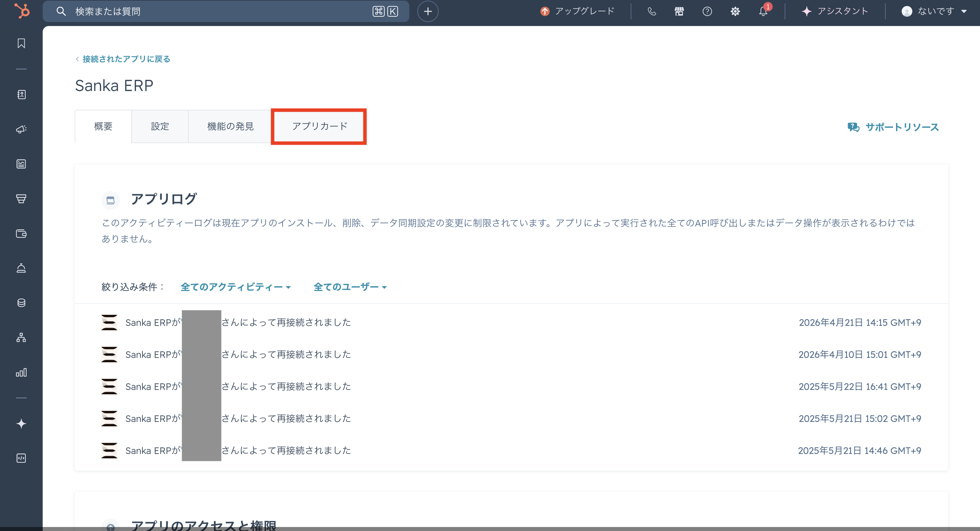Open the サポートリソース link
Viewport: 980px width, 531px height.
point(902,127)
